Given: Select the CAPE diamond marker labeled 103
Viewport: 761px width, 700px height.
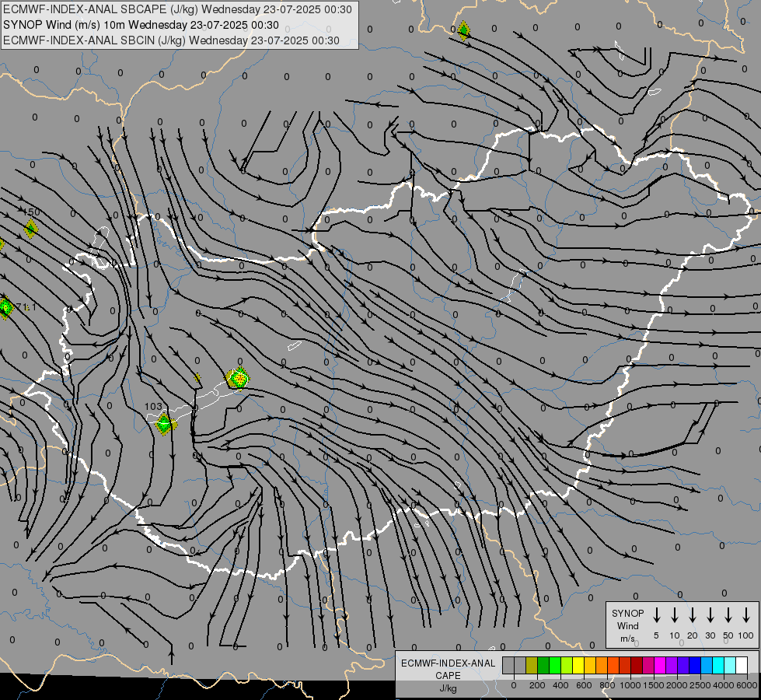Looking at the screenshot, I should pyautogui.click(x=164, y=424).
